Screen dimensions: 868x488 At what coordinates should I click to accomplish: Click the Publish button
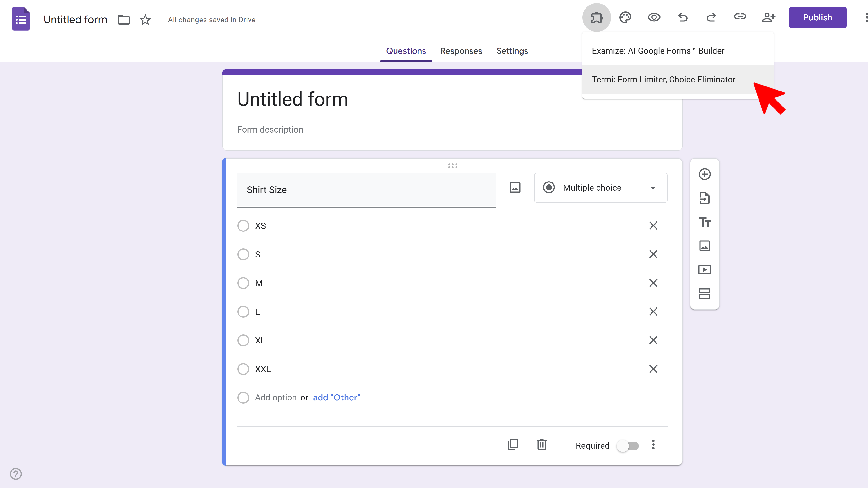tap(818, 17)
